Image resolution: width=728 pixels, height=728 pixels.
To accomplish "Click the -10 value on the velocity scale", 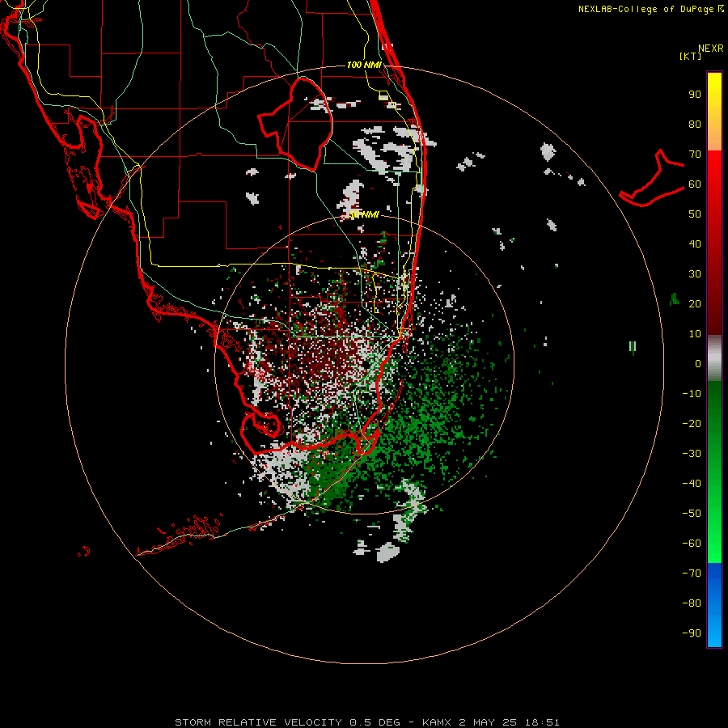I will click(692, 394).
